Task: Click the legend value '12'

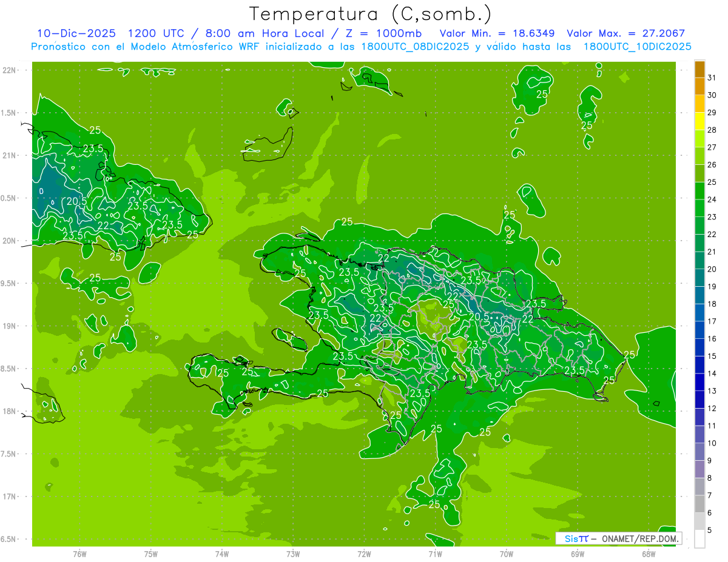Action: (712, 408)
